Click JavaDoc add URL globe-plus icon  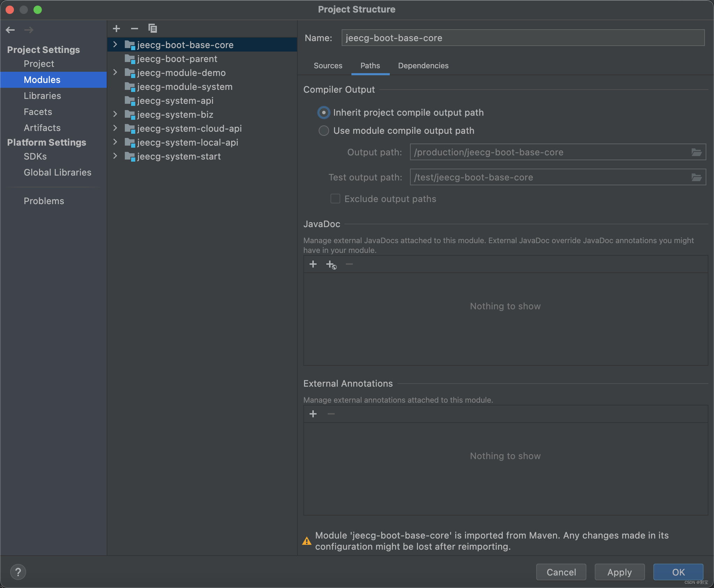(331, 265)
